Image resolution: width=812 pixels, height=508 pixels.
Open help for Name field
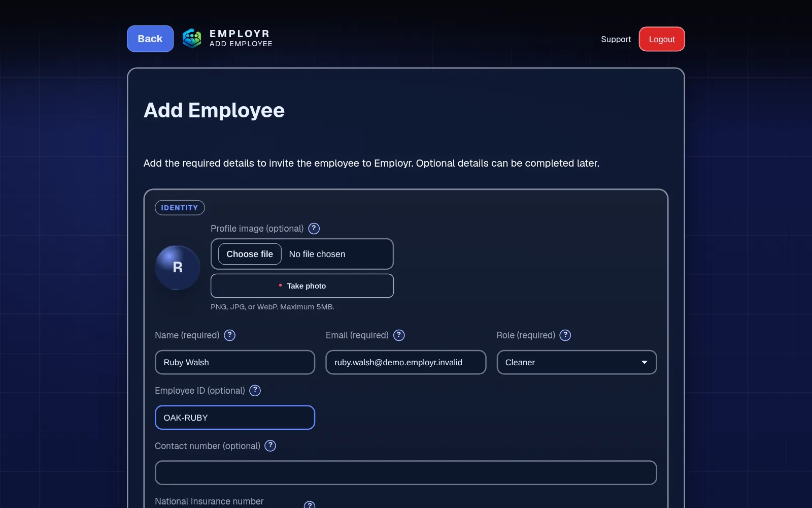click(x=230, y=335)
